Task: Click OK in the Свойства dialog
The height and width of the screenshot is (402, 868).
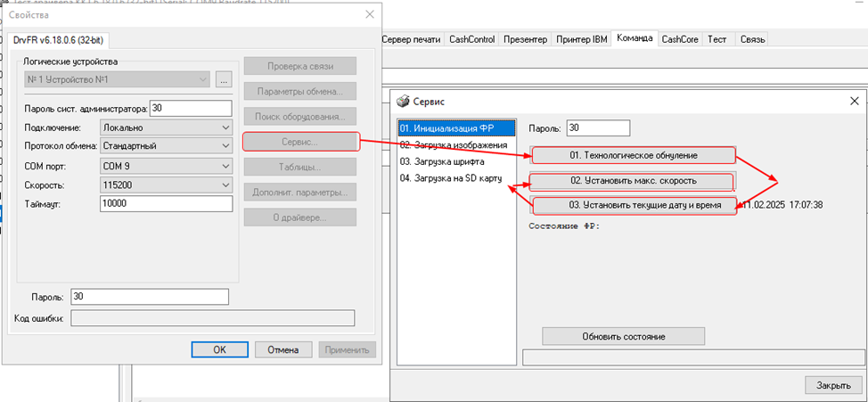Action: point(219,349)
